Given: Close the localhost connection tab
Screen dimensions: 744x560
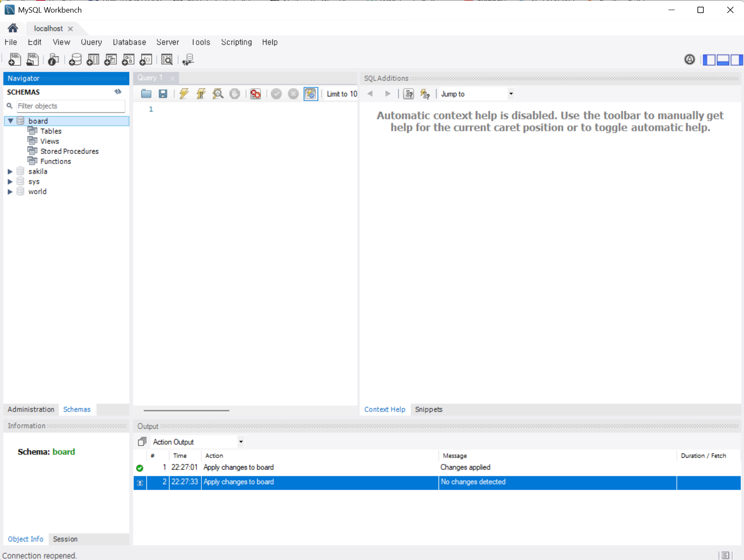Looking at the screenshot, I should point(70,29).
